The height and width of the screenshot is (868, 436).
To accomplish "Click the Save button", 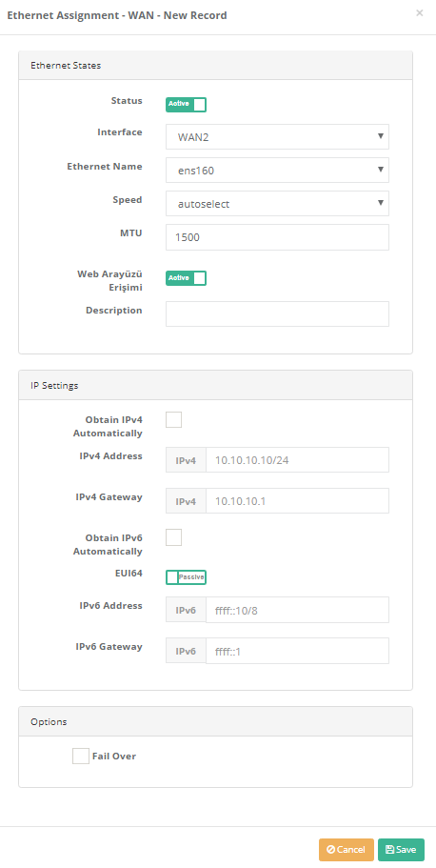I will [401, 850].
